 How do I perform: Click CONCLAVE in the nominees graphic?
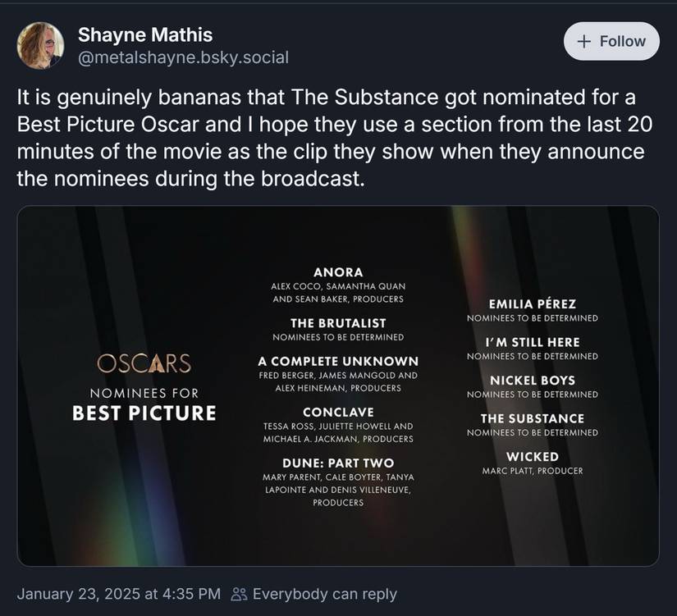(338, 412)
